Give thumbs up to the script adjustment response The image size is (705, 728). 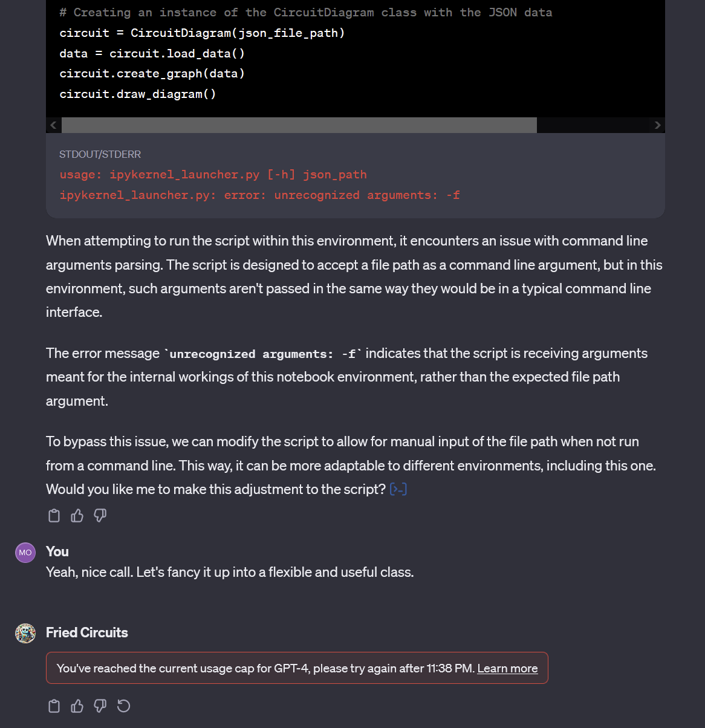pos(77,516)
